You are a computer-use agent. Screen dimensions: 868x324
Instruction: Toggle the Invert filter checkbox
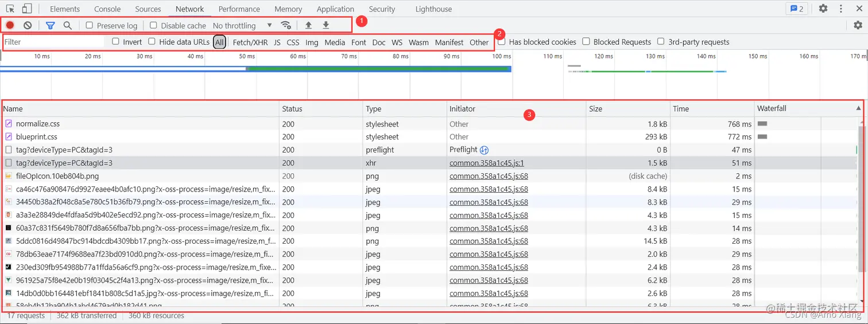115,41
